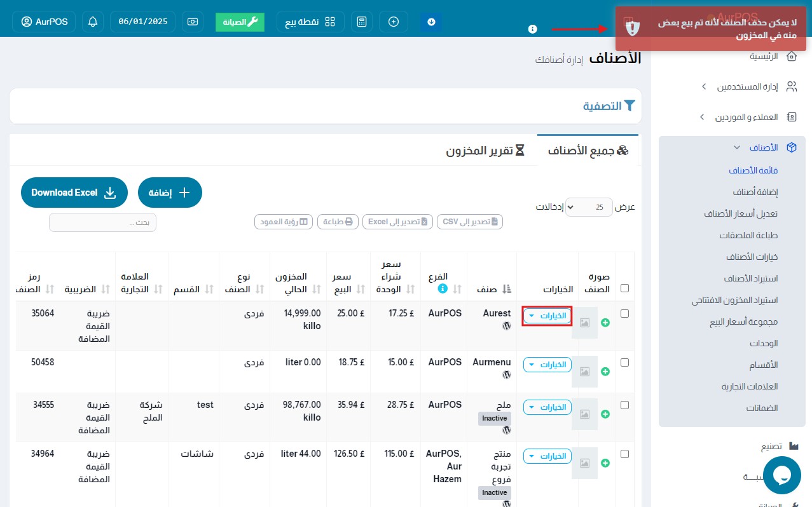Open the منتج تجربة فروع item image thumbnail
This screenshot has height=507, width=812.
[584, 464]
